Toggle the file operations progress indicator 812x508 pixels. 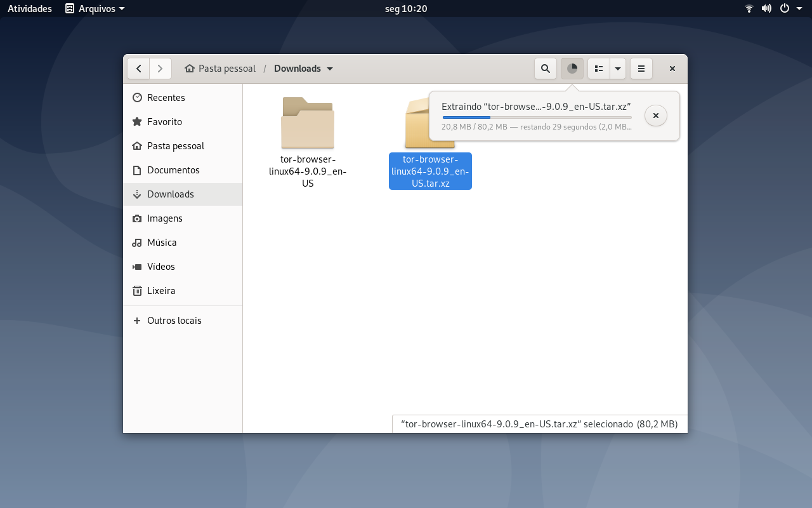point(572,69)
